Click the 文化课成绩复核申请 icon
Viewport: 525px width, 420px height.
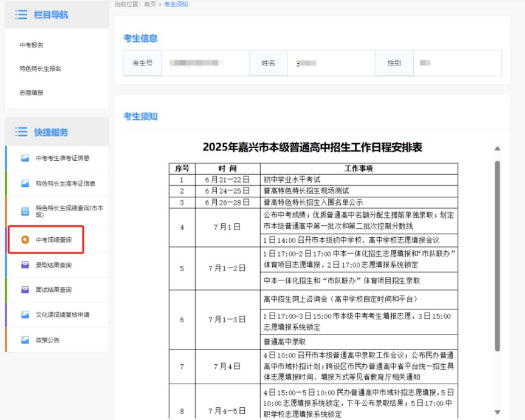pyautogui.click(x=26, y=315)
